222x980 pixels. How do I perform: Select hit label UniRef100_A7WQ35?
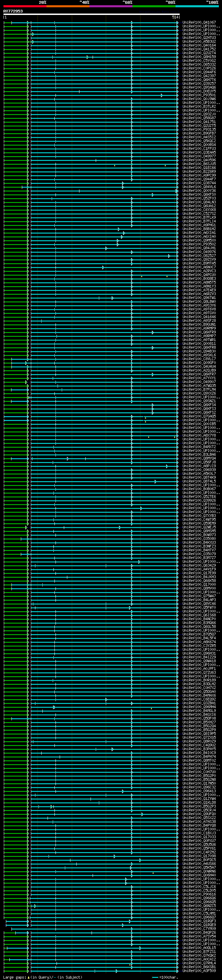(x=199, y=386)
